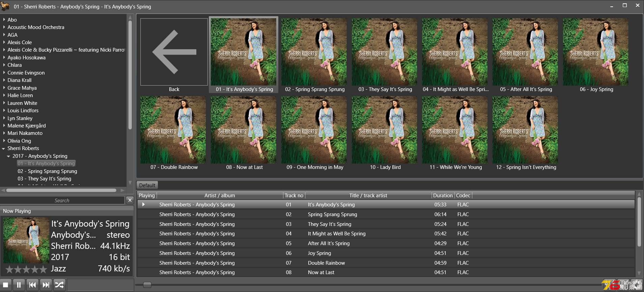Select the 05 - After All It's Spring thumbnail

[x=526, y=52]
